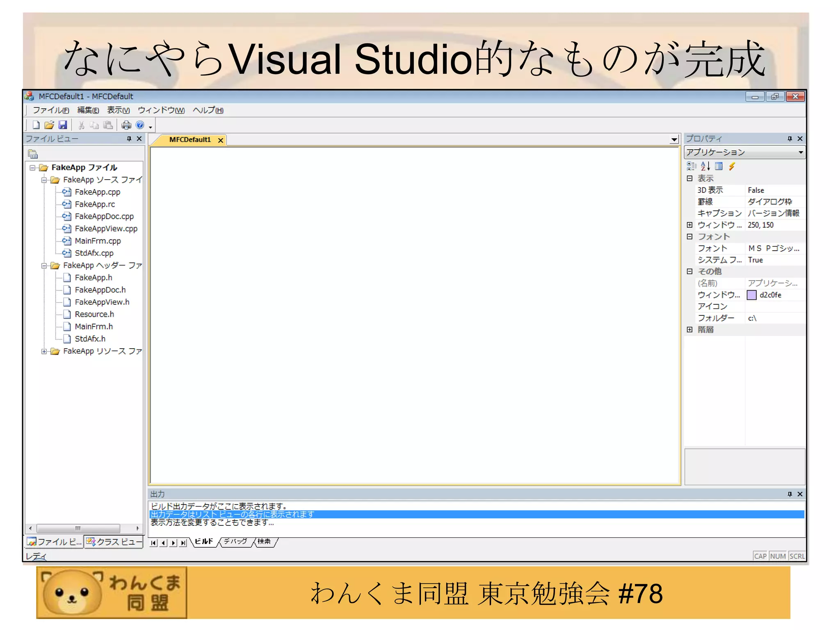Click the d2c0fe window color swatch
The height and width of the screenshot is (630, 840).
751,295
